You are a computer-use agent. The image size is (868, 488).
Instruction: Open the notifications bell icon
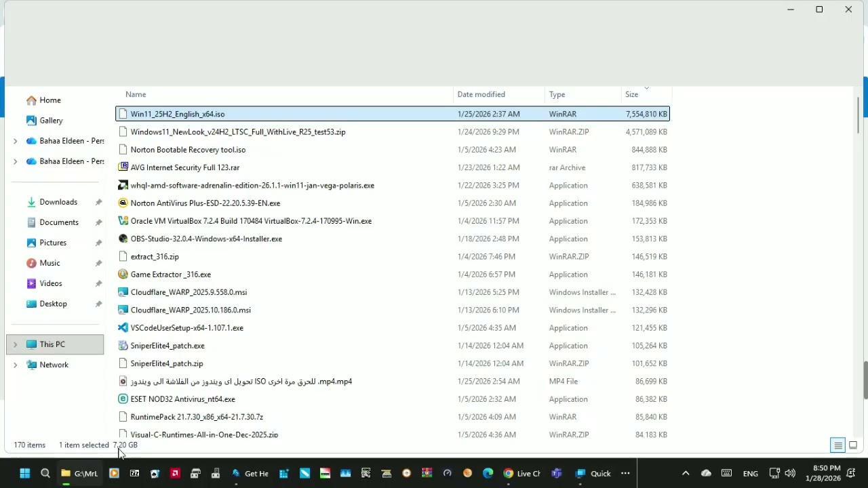tap(851, 474)
